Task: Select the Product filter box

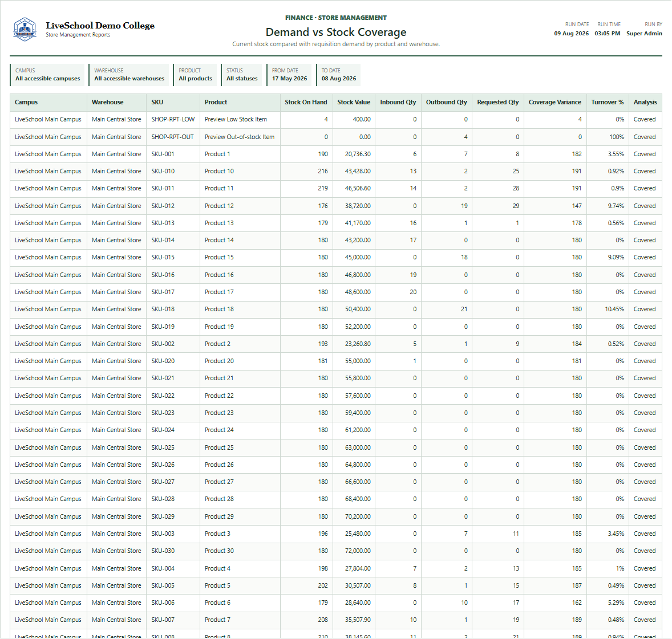Action: coord(195,75)
